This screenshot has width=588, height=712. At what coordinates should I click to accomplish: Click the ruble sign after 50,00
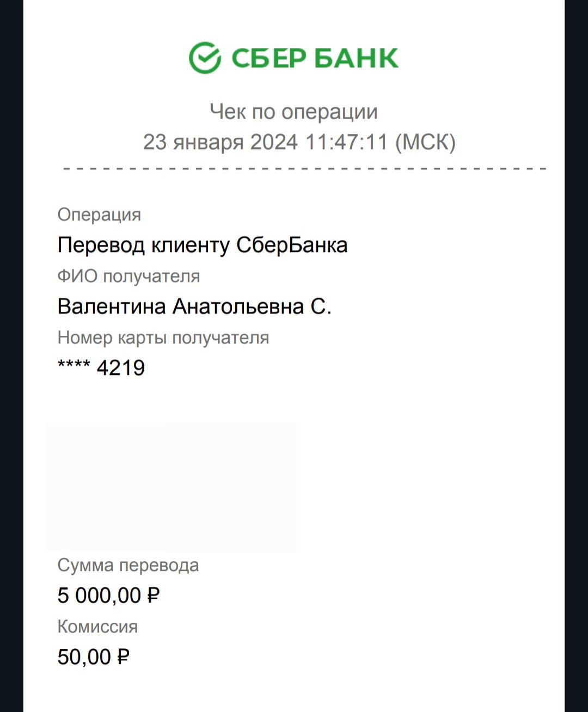pos(123,657)
